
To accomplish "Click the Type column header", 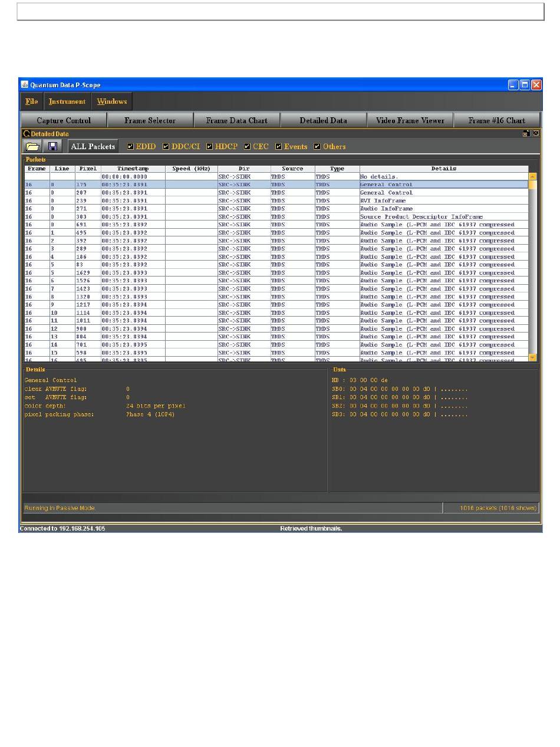I will coord(337,169).
